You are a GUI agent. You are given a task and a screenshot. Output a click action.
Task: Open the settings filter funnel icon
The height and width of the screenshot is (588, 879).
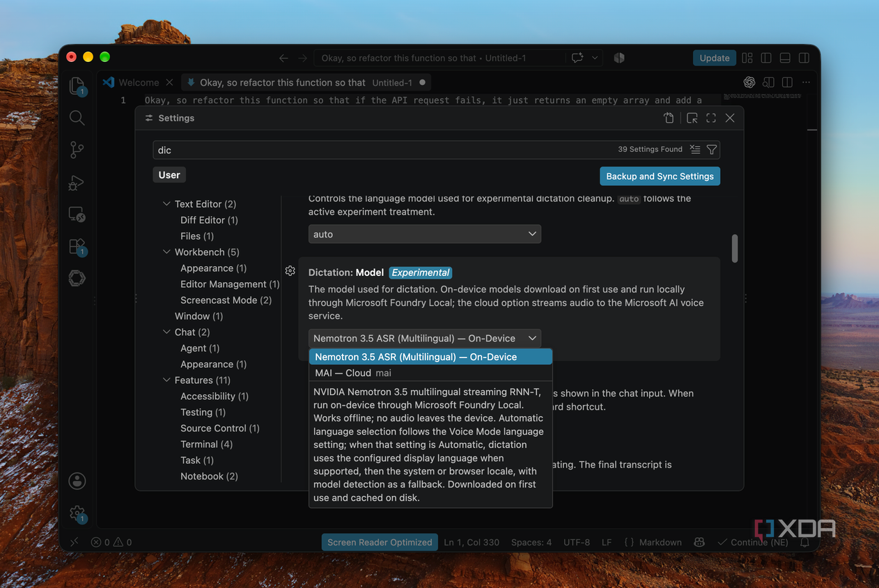click(711, 149)
